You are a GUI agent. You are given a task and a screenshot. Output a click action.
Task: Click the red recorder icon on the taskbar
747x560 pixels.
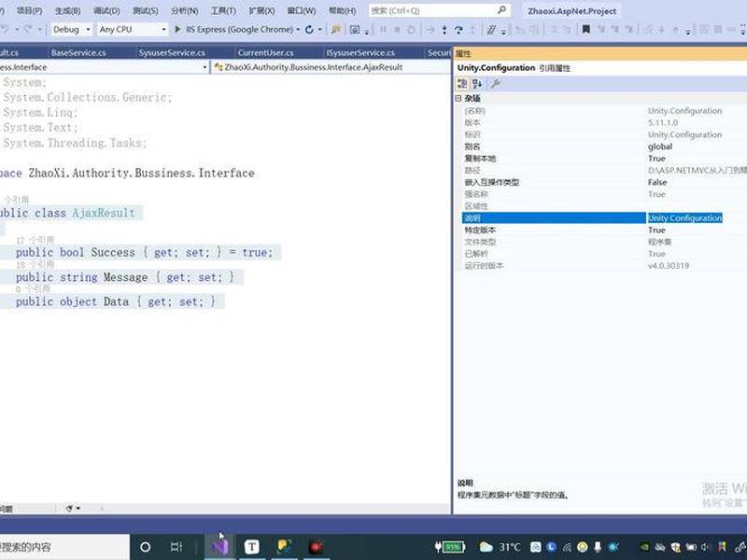tap(316, 547)
